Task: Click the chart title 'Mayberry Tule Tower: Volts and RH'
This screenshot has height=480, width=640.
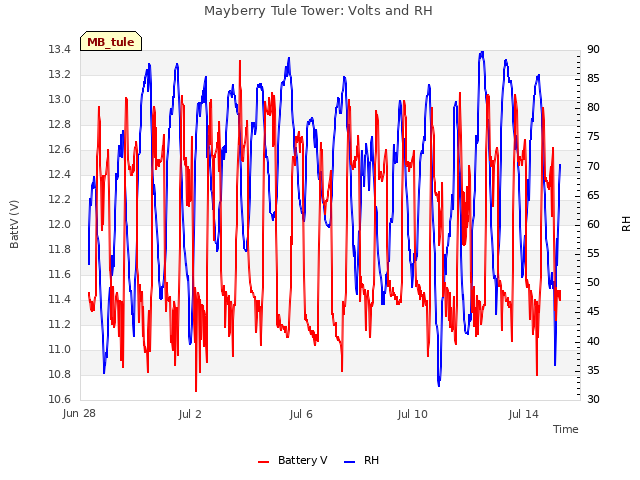Action: coord(318,11)
